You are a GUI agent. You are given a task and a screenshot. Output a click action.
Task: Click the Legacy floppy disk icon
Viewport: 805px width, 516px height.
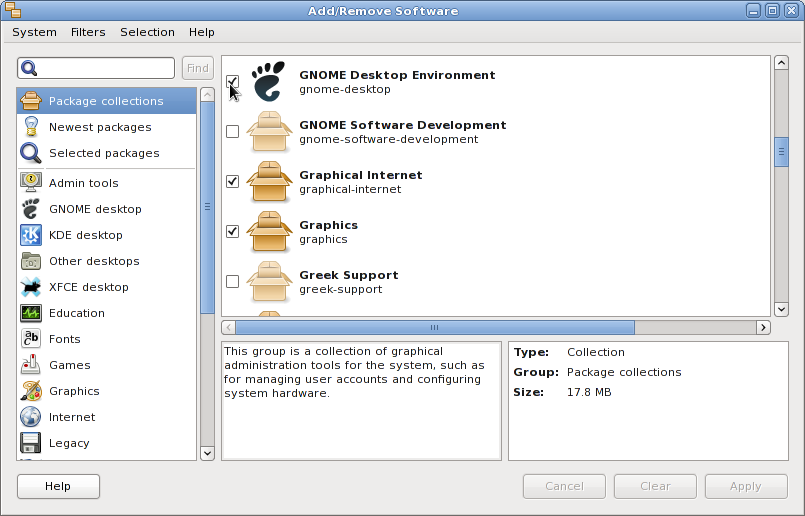click(31, 443)
